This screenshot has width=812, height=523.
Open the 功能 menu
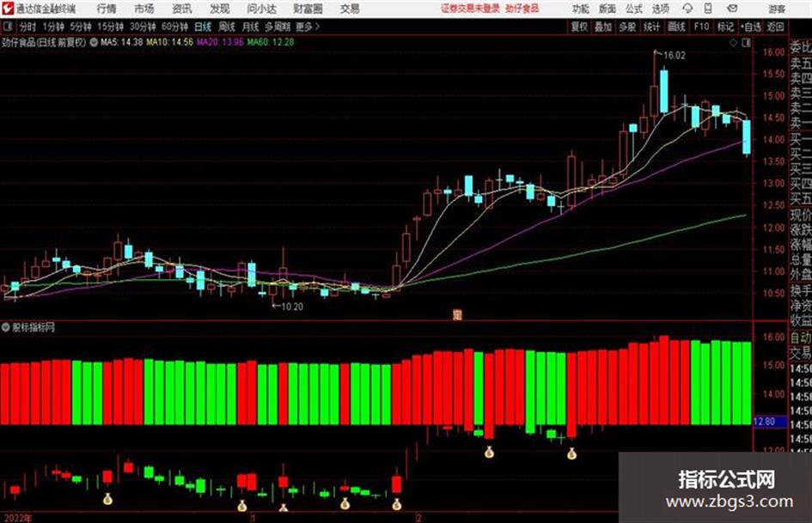click(x=581, y=9)
